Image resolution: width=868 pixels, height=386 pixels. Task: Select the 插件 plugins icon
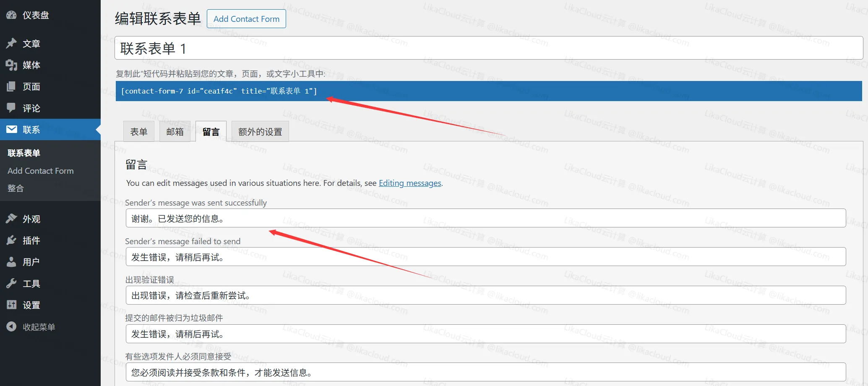pos(11,240)
